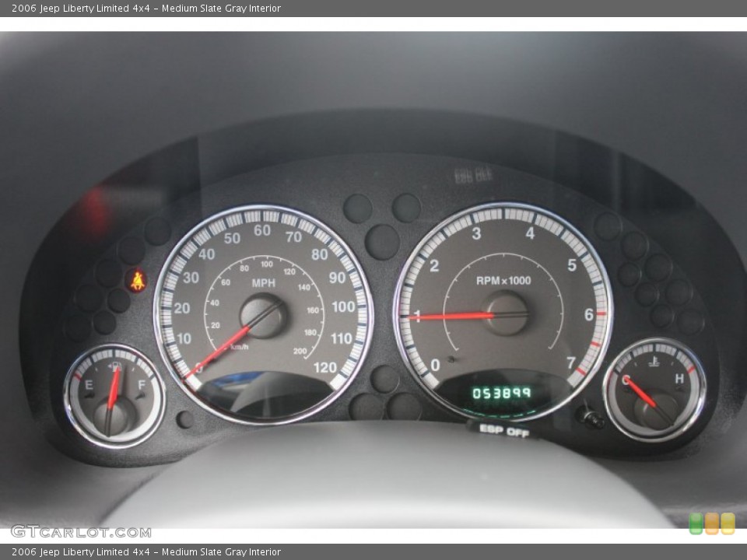Click the RPM x1000 label
The width and height of the screenshot is (747, 560).
pos(503,281)
